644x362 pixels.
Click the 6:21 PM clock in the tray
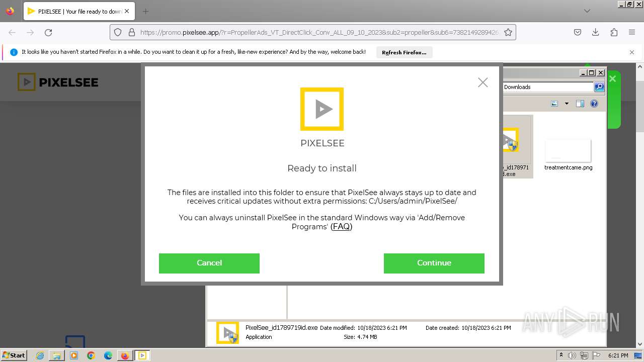[x=618, y=355]
